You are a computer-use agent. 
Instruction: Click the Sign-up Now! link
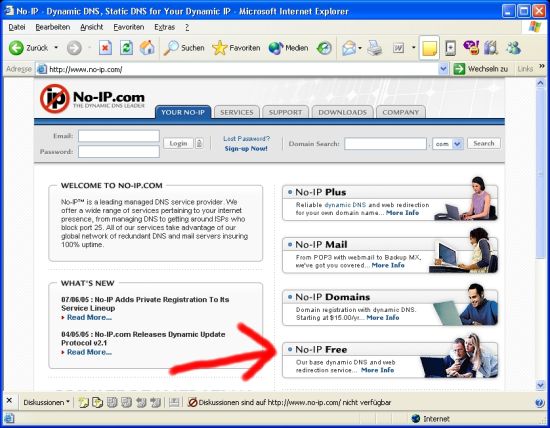coord(246,148)
